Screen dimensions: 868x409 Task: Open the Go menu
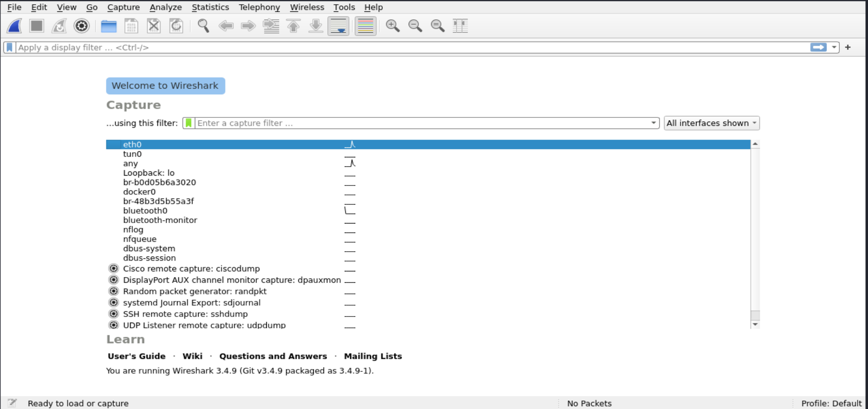pyautogui.click(x=92, y=7)
